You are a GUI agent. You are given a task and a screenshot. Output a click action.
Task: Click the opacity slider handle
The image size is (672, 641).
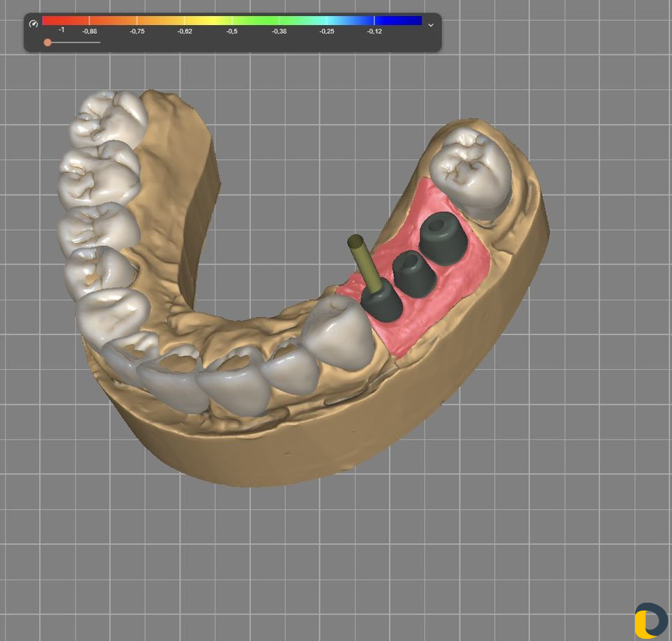pos(47,43)
